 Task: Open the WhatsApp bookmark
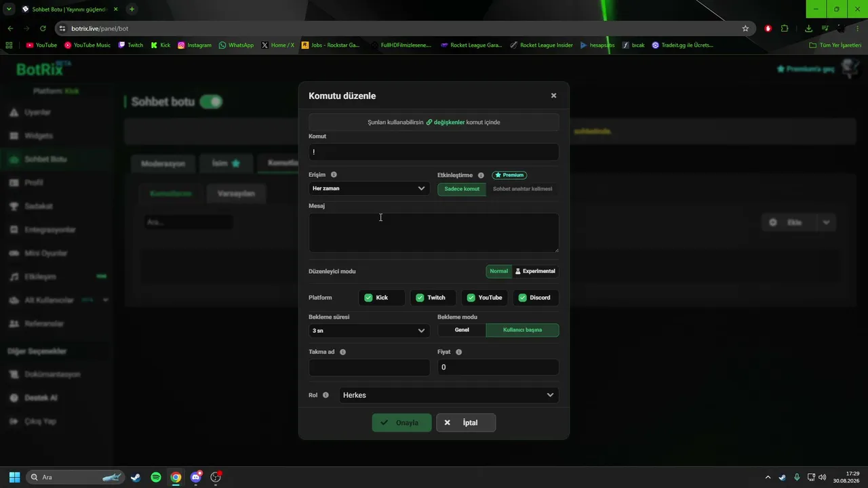[236, 45]
